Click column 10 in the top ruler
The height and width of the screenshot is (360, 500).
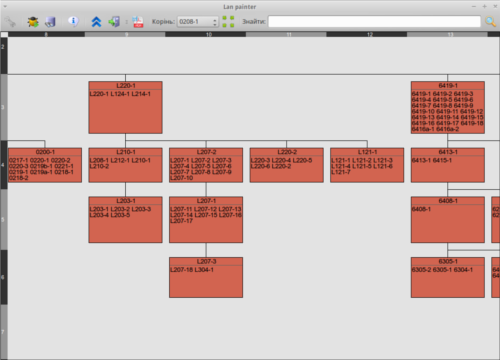[x=206, y=34]
